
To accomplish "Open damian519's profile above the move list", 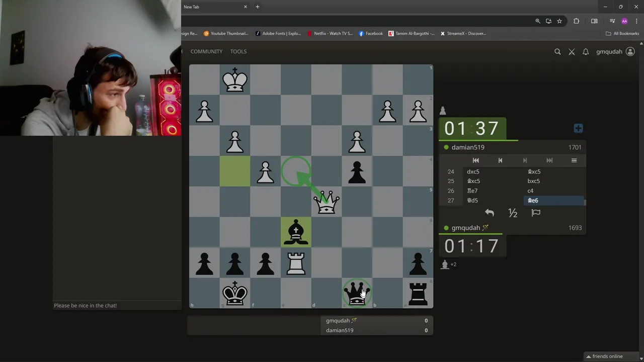I will (x=468, y=147).
